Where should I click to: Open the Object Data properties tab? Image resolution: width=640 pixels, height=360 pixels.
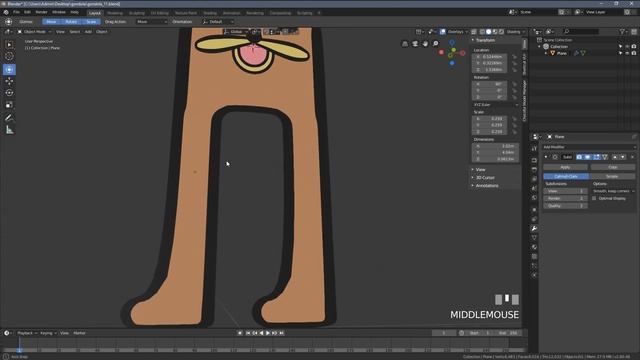pos(534,238)
